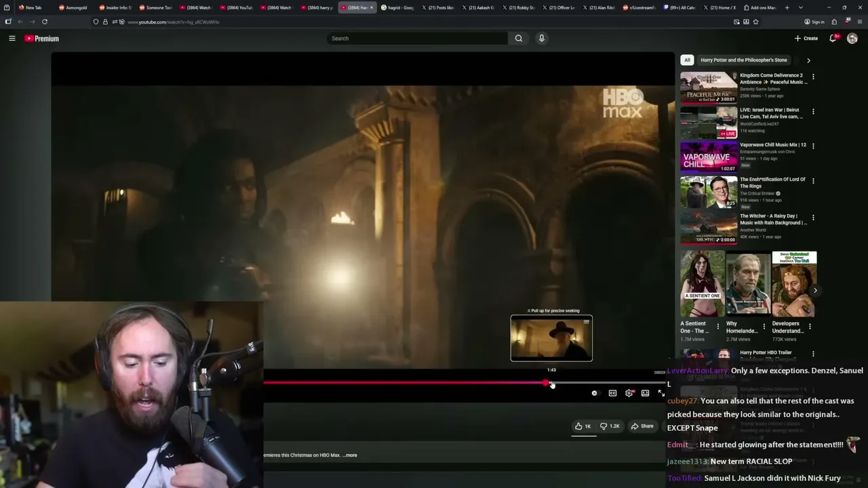Click the seek preview frame at 1:43

pyautogui.click(x=551, y=338)
